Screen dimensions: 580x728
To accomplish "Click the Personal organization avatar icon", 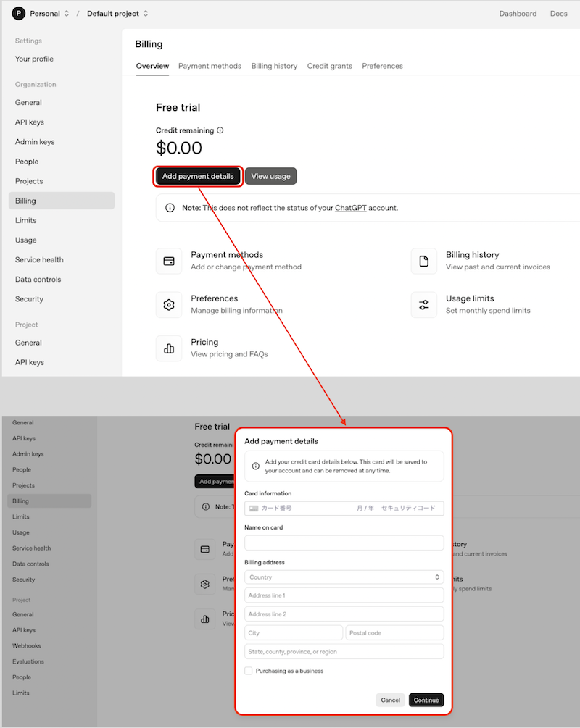I will [19, 13].
